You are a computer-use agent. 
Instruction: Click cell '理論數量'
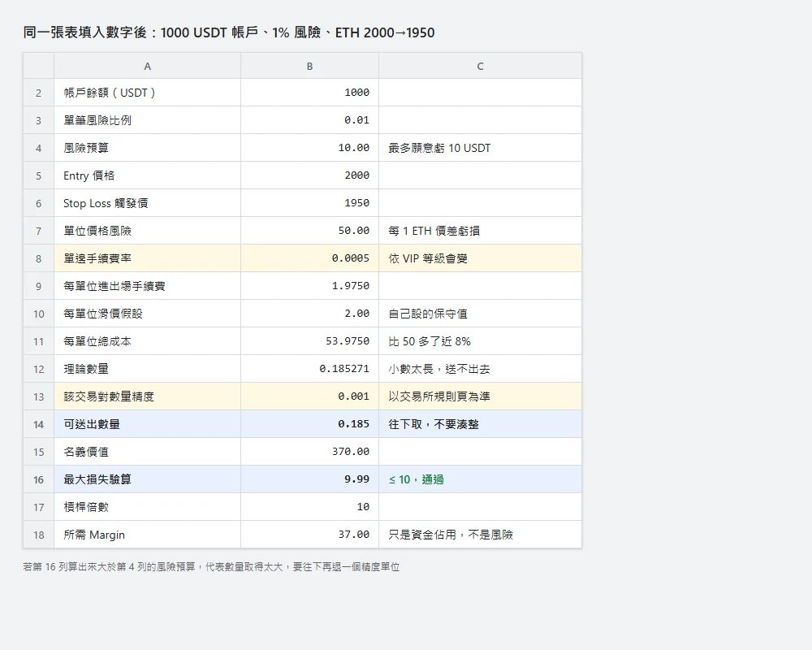pyautogui.click(x=148, y=369)
